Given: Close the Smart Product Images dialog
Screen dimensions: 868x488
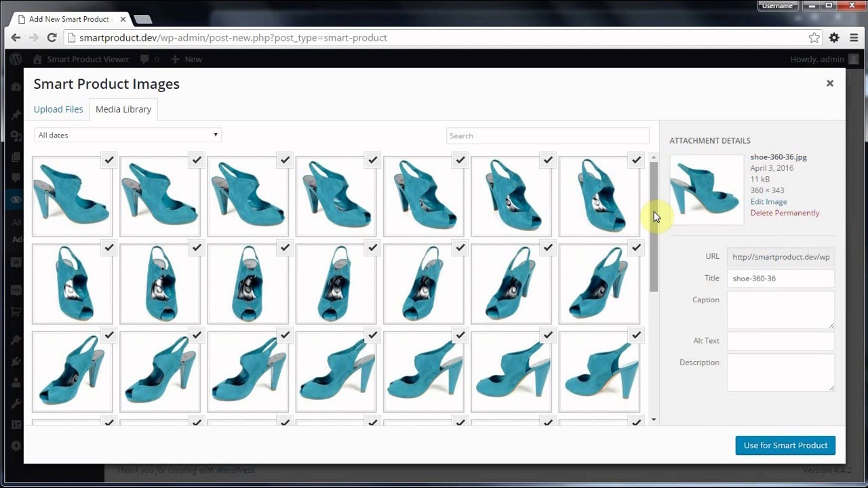Looking at the screenshot, I should [829, 83].
